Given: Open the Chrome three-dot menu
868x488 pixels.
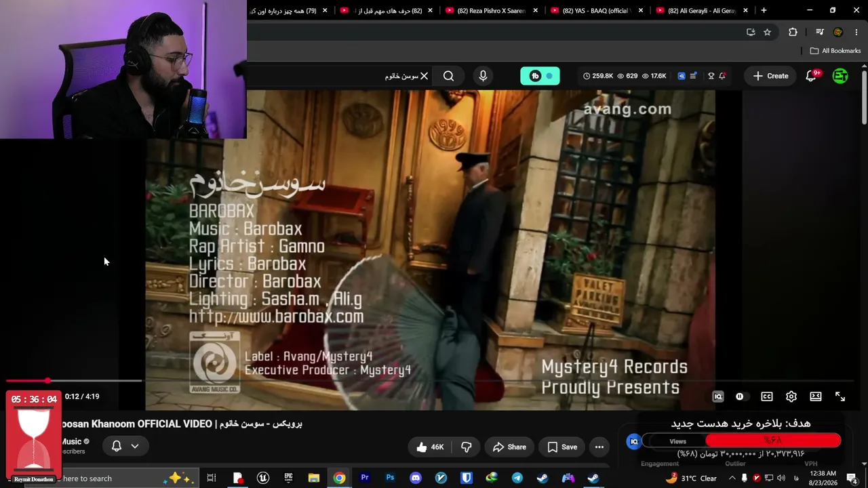Looking at the screenshot, I should pyautogui.click(x=856, y=32).
